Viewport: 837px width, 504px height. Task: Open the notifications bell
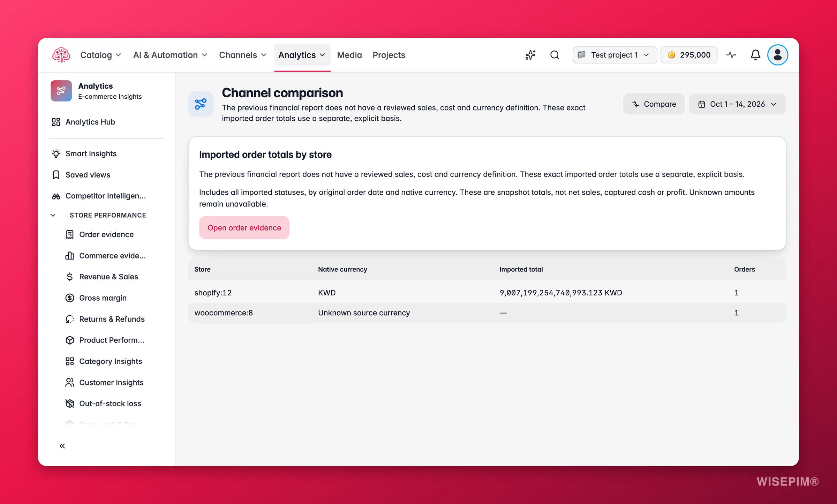[x=755, y=55]
